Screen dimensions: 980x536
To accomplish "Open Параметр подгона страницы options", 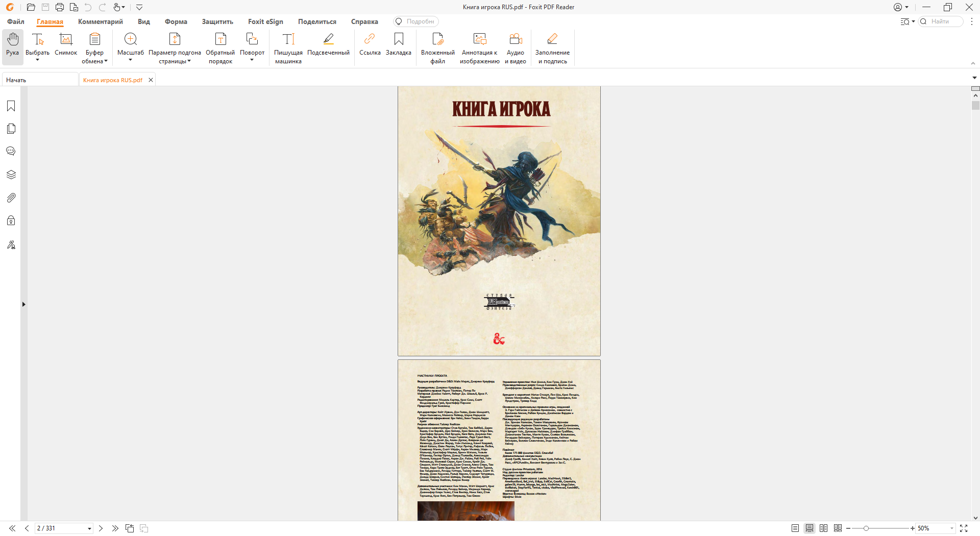I will click(x=175, y=47).
